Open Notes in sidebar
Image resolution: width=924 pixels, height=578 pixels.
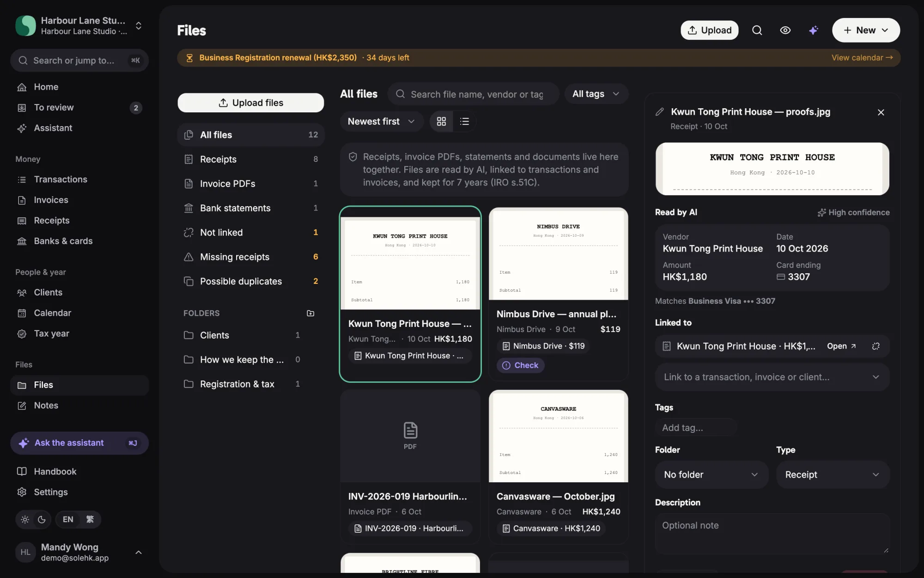click(79, 406)
